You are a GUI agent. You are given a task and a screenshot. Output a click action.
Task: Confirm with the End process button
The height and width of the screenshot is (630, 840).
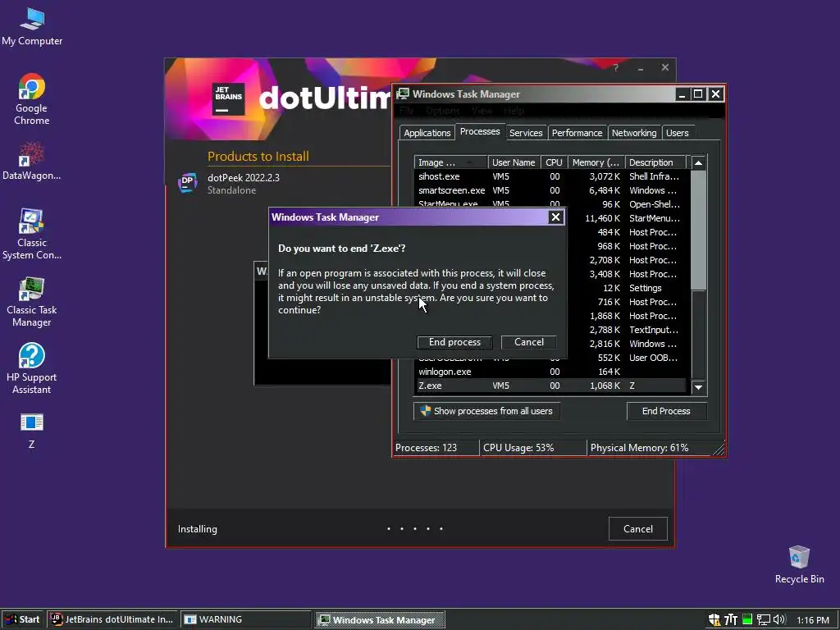click(x=454, y=342)
